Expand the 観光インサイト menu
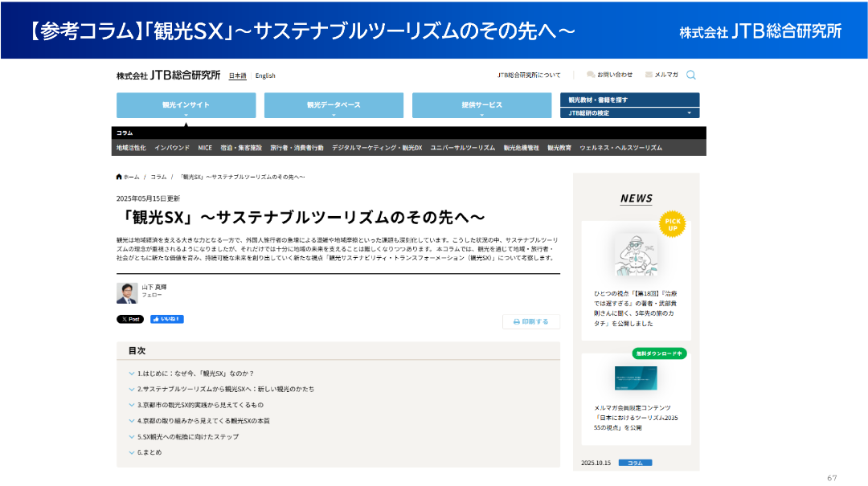 click(x=186, y=105)
